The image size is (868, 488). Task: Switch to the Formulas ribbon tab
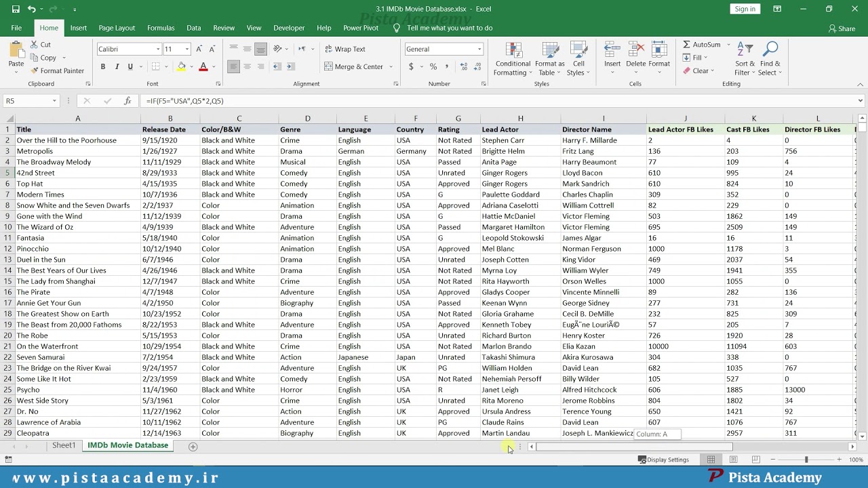161,28
